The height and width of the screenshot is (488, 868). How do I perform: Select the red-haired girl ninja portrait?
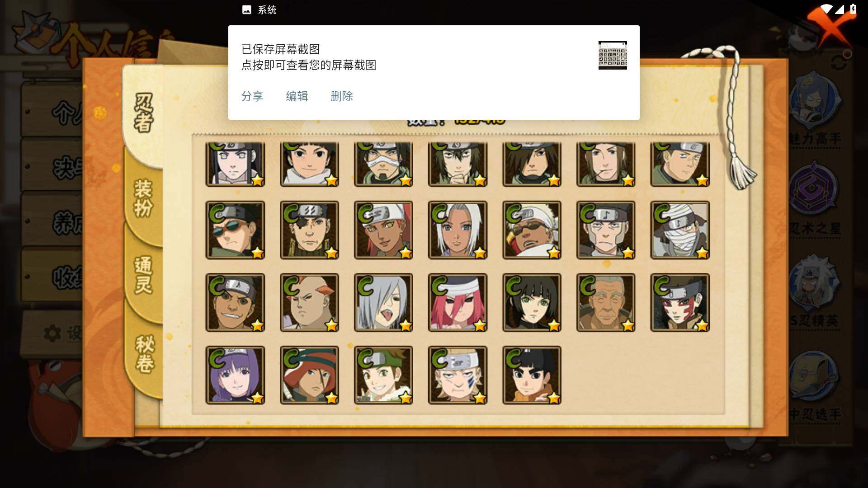coord(458,303)
